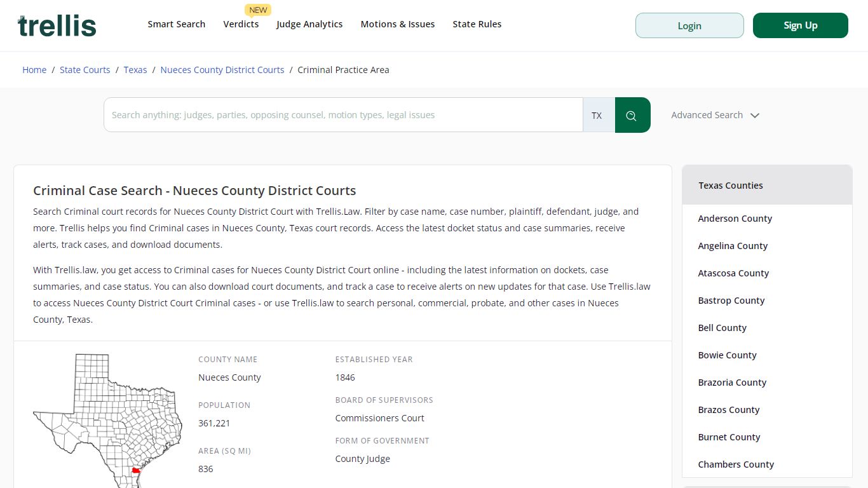
Task: Click the Texas county map thumbnail
Action: pos(107,421)
